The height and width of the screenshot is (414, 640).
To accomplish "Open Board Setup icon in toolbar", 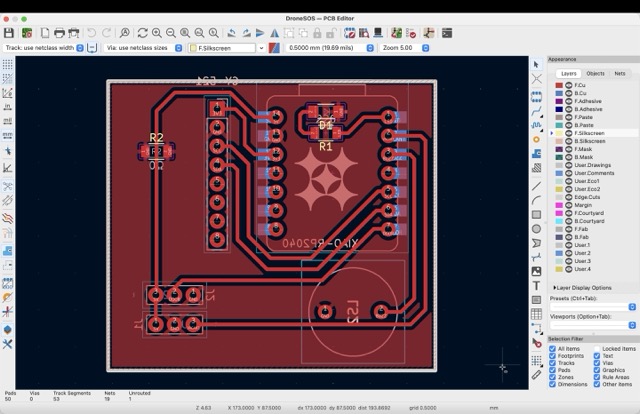I will click(27, 33).
